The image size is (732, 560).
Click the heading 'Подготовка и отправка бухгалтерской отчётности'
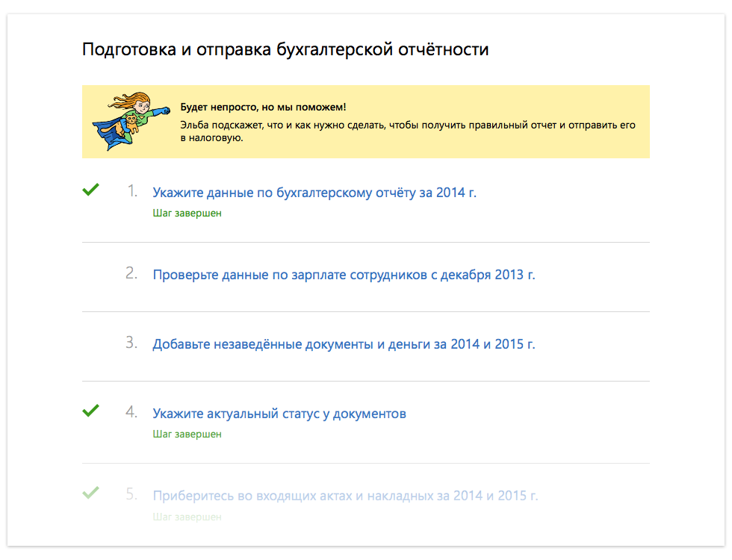tap(285, 49)
